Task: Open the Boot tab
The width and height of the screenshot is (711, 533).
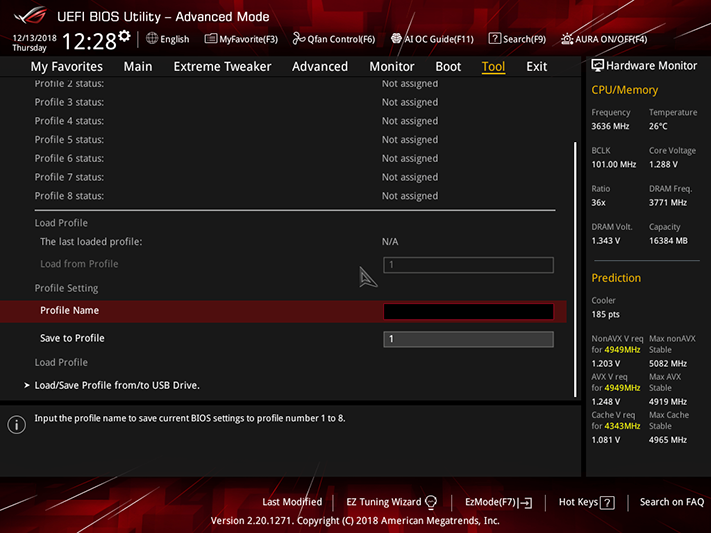Action: click(x=448, y=67)
